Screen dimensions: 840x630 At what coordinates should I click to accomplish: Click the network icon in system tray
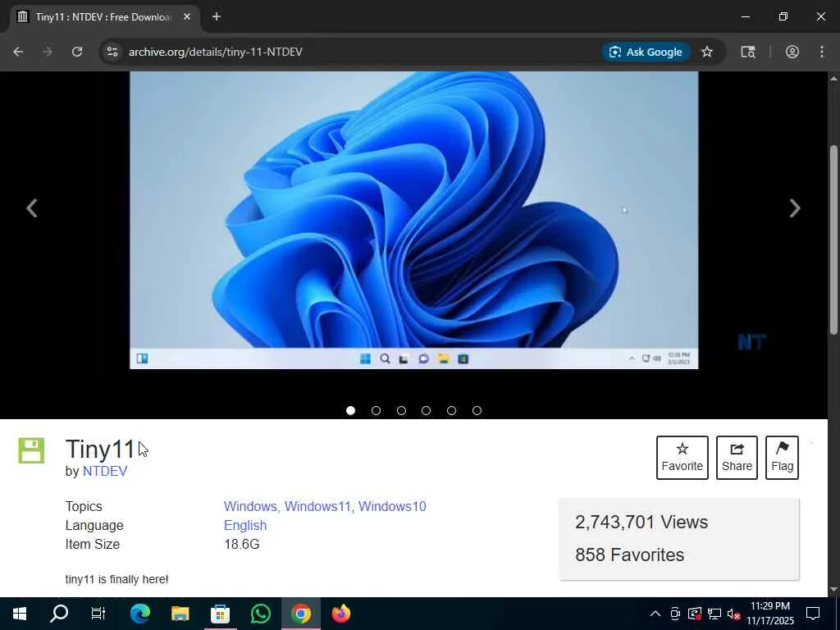tap(714, 614)
